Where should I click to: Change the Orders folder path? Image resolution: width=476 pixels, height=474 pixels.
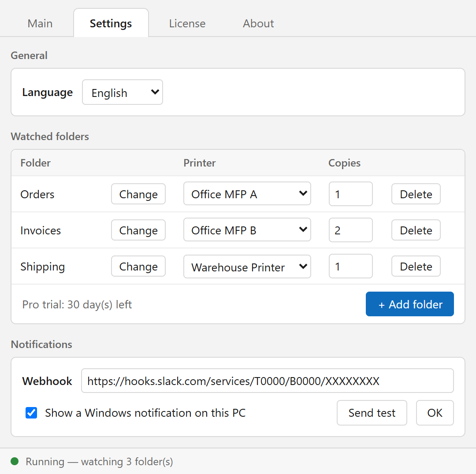pos(138,194)
